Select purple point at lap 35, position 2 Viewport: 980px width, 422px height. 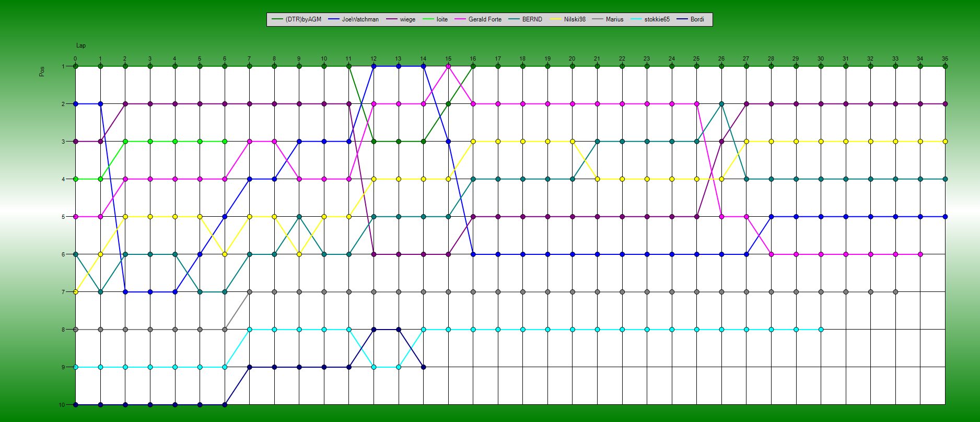[945, 104]
